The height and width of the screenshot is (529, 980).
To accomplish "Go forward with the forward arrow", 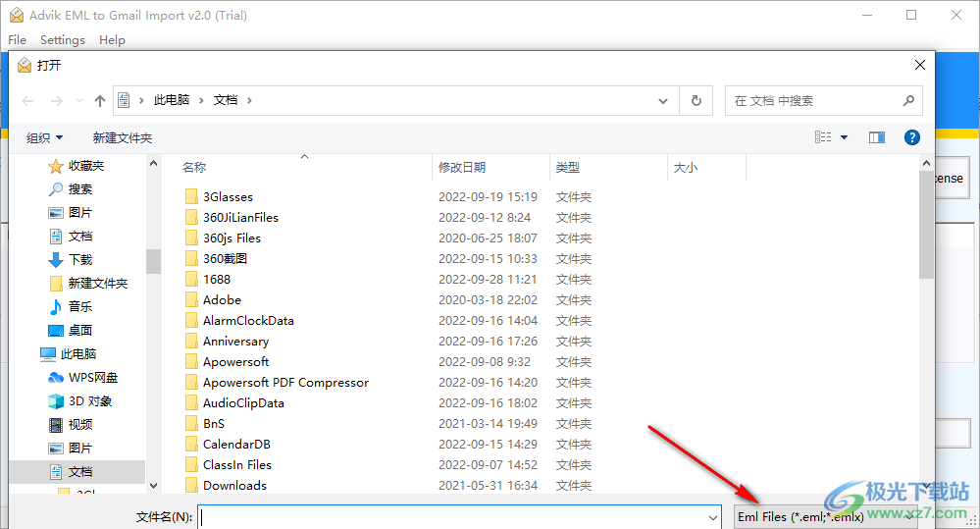I will click(x=57, y=101).
